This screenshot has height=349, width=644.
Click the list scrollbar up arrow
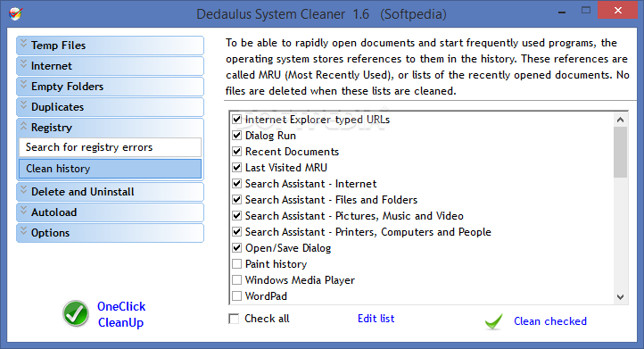[620, 120]
